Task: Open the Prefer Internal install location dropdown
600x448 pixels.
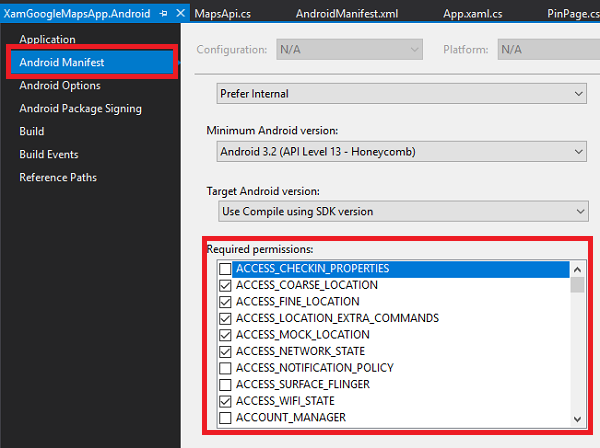Action: (x=401, y=94)
